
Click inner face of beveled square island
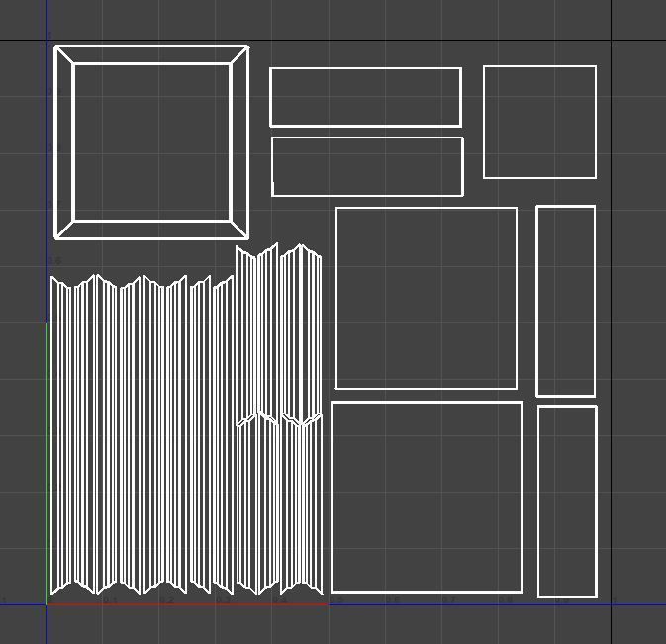click(151, 142)
